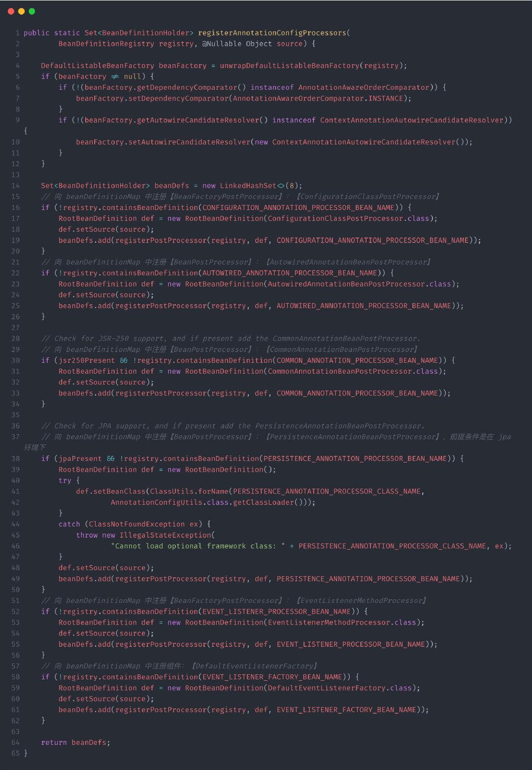Click the JSR-250 comment on line 28
Viewport: 532px width, 770px height.
click(231, 339)
